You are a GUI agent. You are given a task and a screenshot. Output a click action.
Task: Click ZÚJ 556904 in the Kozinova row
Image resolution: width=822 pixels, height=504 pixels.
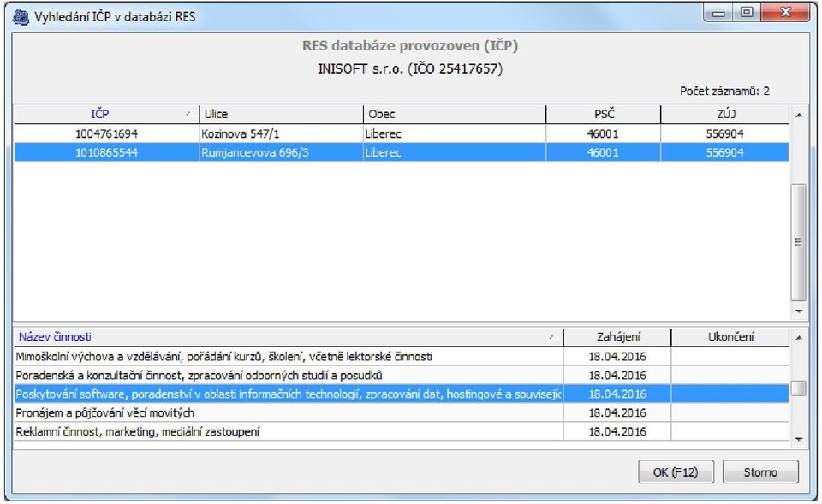(725, 133)
